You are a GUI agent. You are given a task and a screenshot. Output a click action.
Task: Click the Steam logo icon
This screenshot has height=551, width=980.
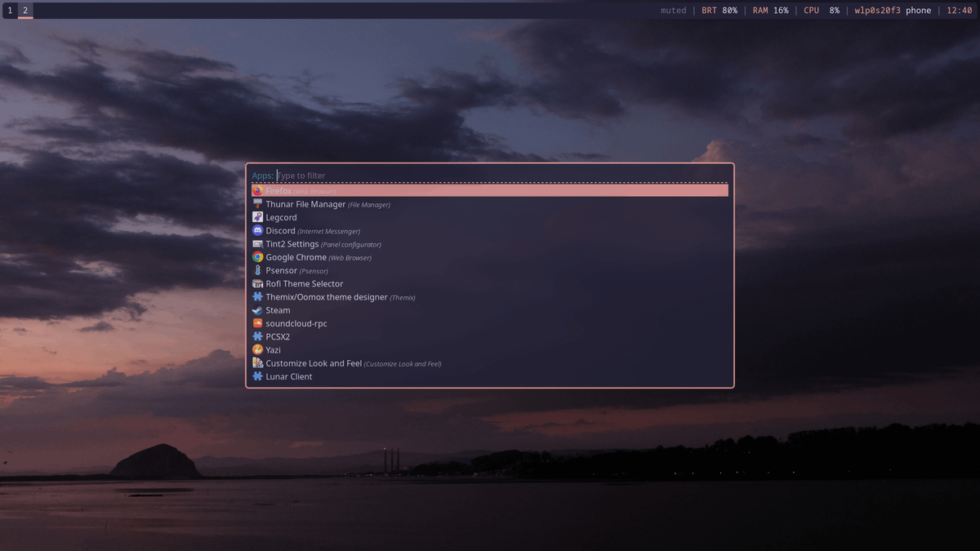point(257,310)
